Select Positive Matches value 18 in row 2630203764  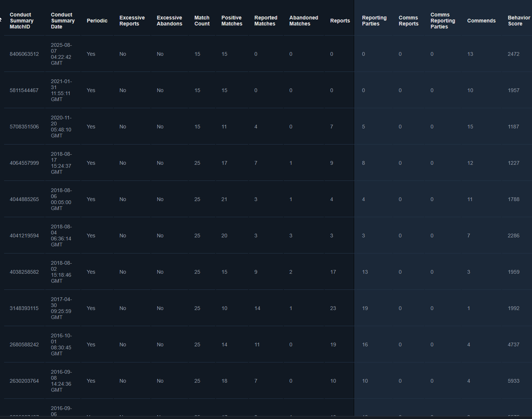(x=224, y=381)
